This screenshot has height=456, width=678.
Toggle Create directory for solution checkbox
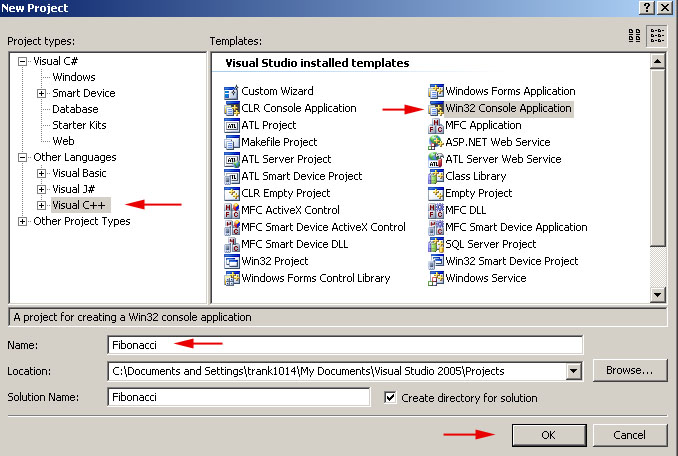pos(390,397)
